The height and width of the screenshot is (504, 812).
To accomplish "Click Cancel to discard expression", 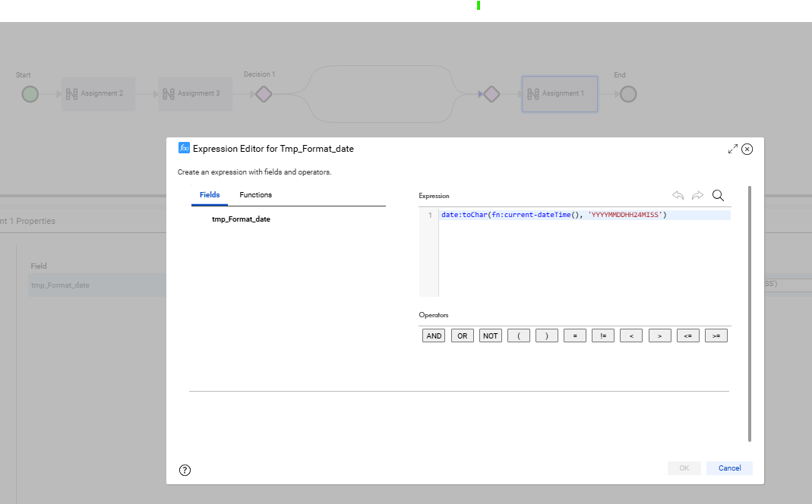I will 729,468.
